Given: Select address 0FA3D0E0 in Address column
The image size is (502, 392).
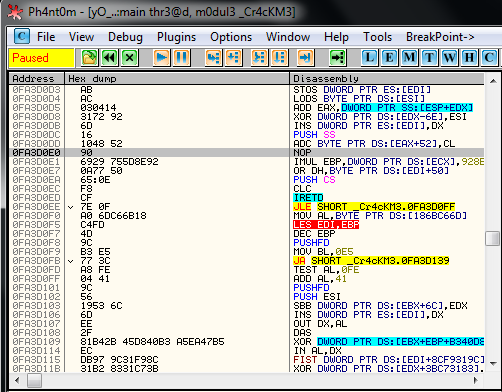Looking at the screenshot, I should pyautogui.click(x=36, y=153).
